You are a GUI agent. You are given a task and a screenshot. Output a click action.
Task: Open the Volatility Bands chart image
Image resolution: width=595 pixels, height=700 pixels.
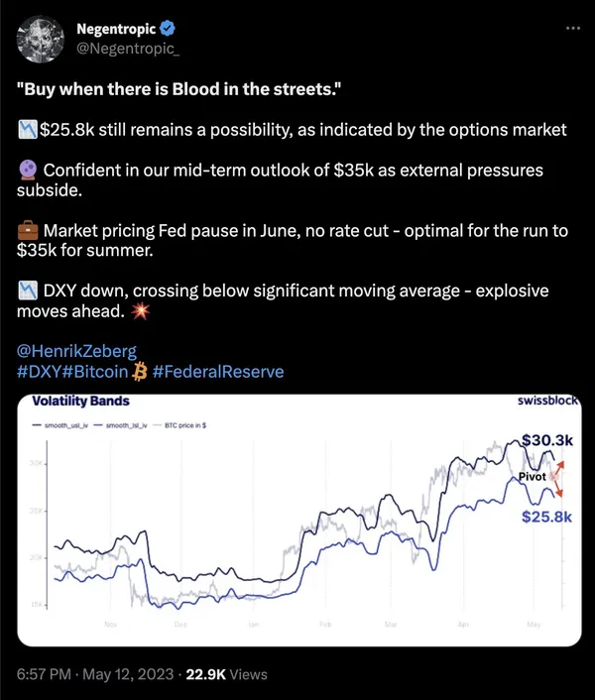(x=297, y=516)
